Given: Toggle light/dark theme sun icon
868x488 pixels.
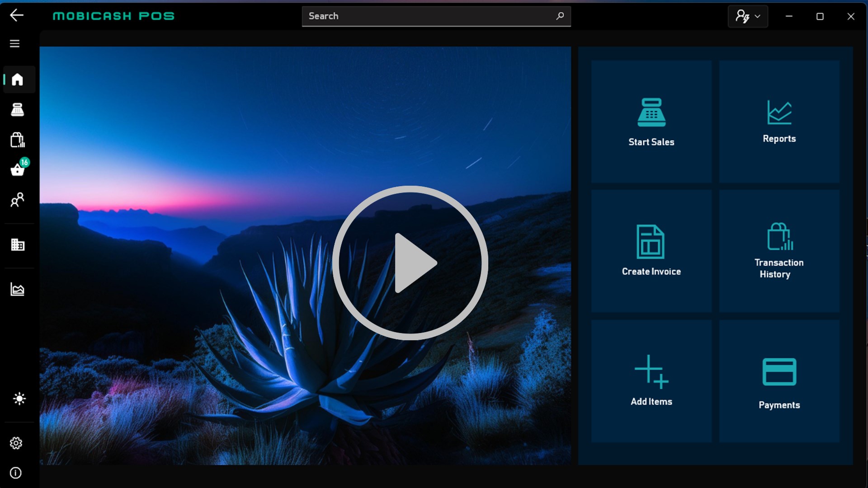Looking at the screenshot, I should pos(19,399).
